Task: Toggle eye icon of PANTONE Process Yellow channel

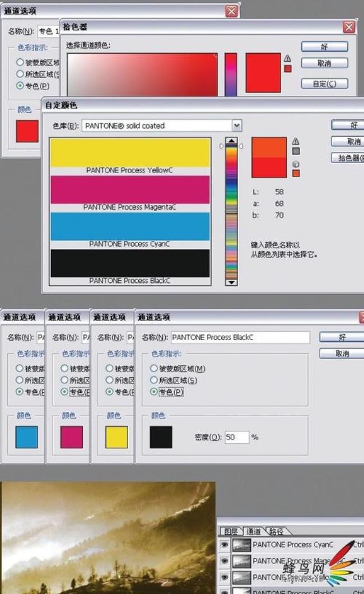Action: [225, 577]
